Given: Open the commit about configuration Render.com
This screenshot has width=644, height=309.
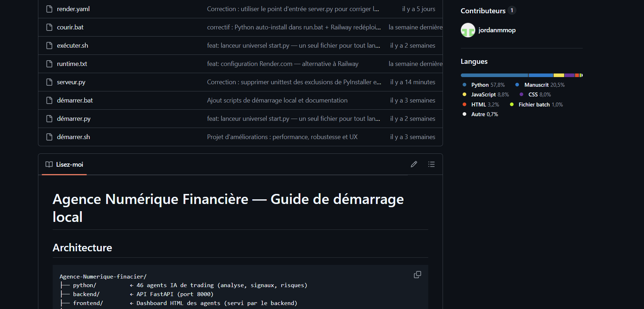Looking at the screenshot, I should (x=283, y=64).
